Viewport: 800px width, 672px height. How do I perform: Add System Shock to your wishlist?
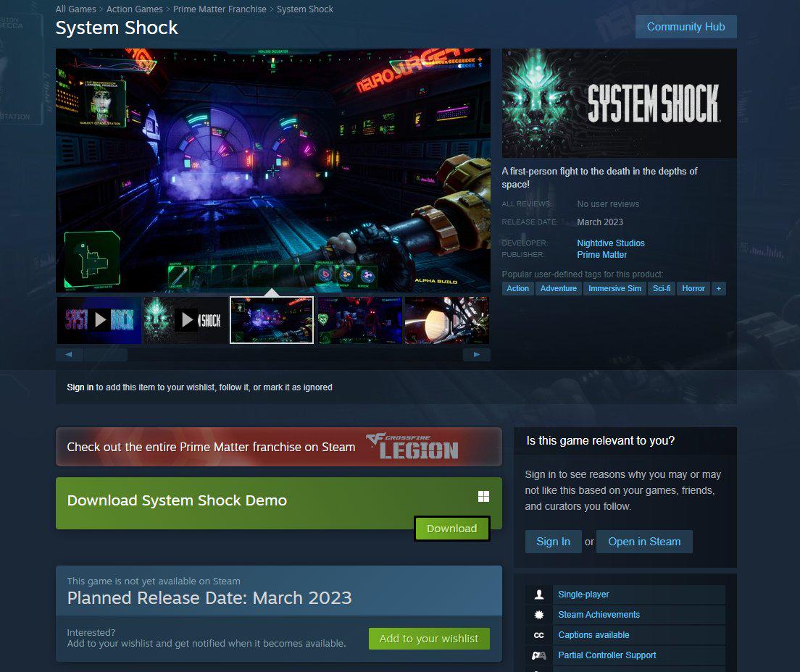(429, 639)
